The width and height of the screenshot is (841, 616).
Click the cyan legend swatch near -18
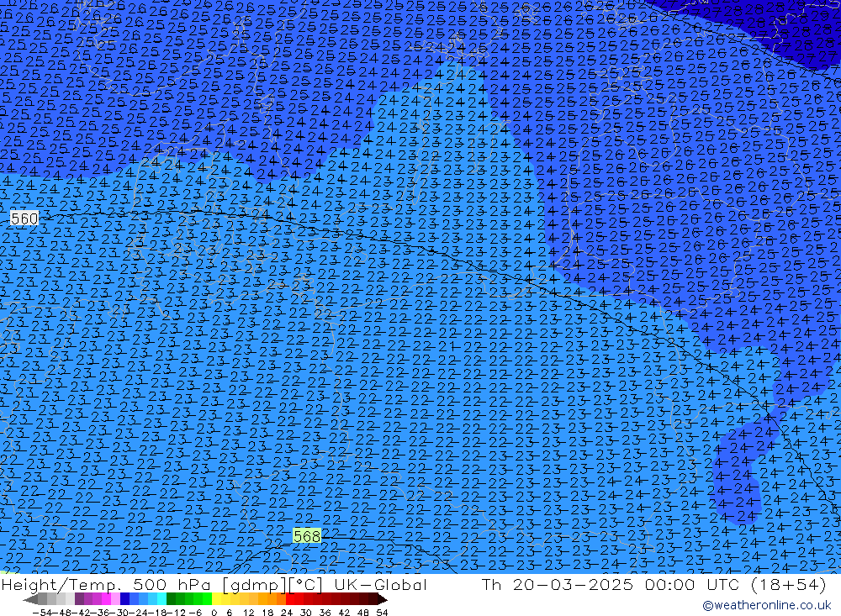click(x=161, y=599)
